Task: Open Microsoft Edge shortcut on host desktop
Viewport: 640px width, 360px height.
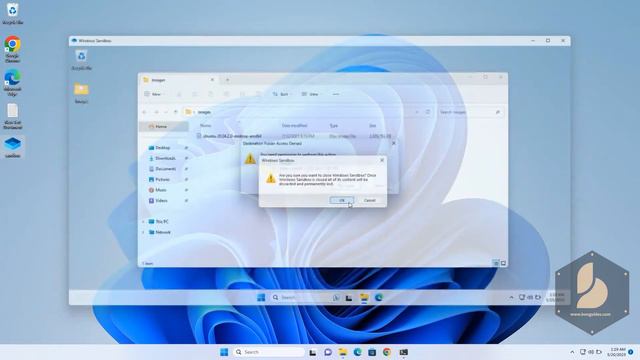Action: tap(13, 82)
